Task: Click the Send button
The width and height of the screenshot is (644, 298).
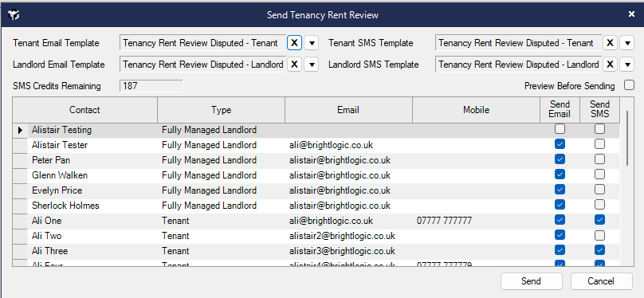Action: click(x=531, y=281)
